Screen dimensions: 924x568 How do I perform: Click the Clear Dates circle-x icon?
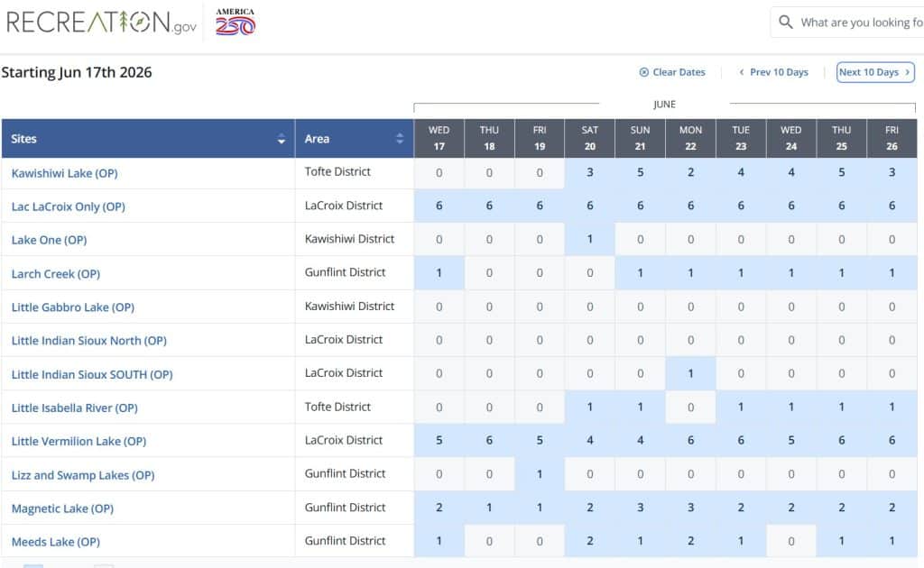pyautogui.click(x=644, y=72)
